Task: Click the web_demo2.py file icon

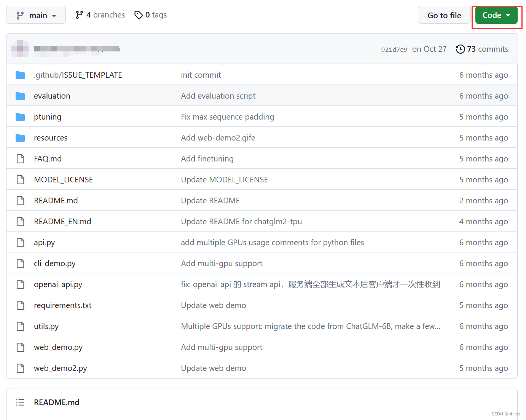Action: coord(20,368)
